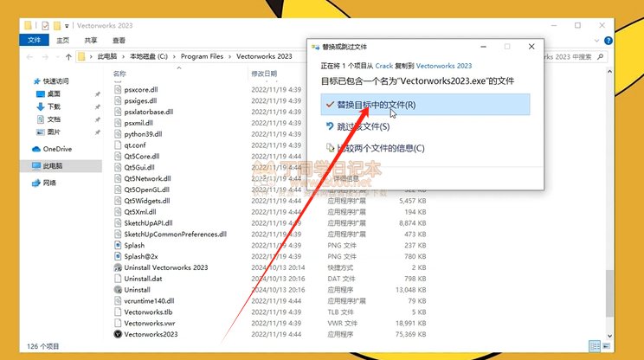This screenshot has width=644, height=360.
Task: Click the Splash PNG file icon
Action: [118, 245]
